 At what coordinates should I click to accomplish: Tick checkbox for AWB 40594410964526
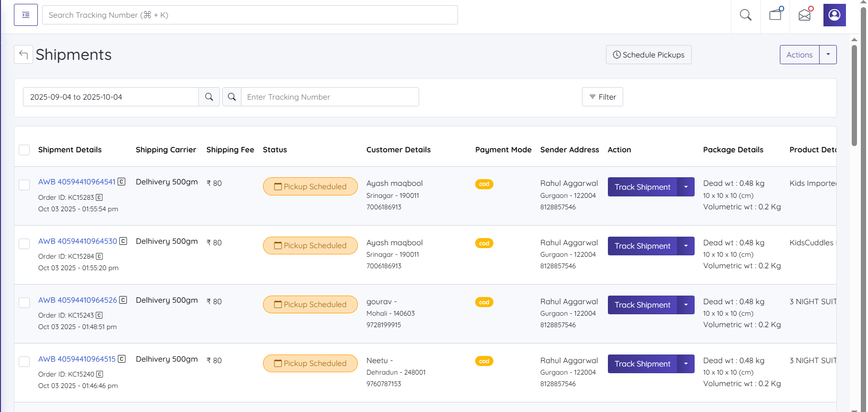tap(24, 303)
